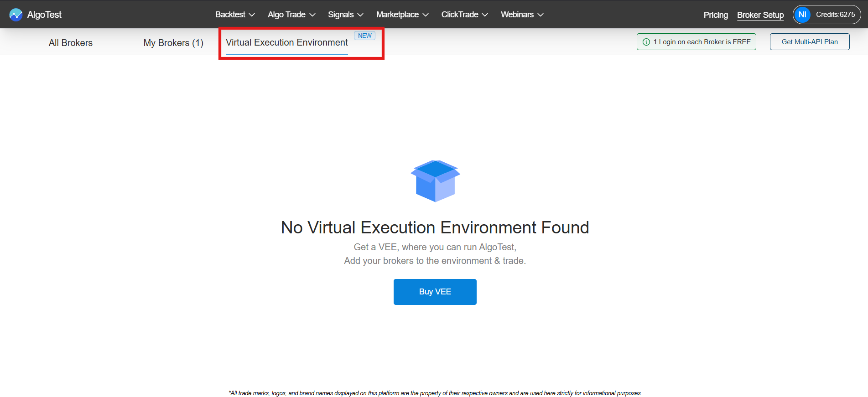Open the NI profile avatar

point(802,15)
